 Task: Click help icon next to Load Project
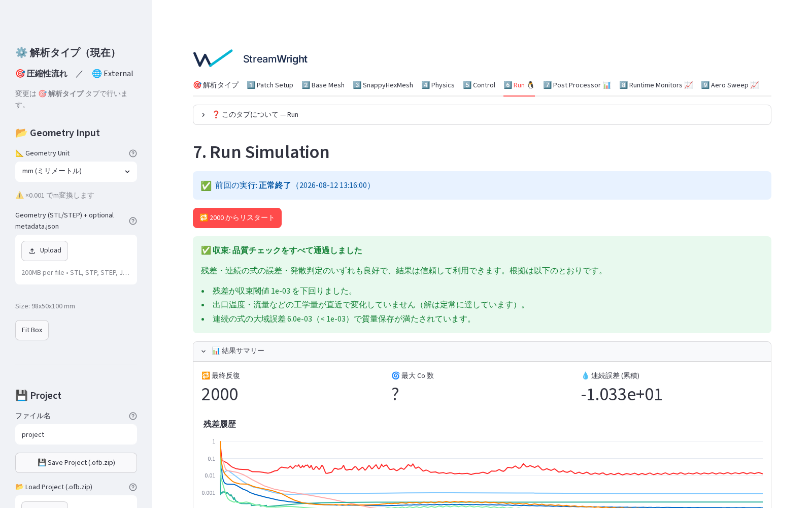133,487
